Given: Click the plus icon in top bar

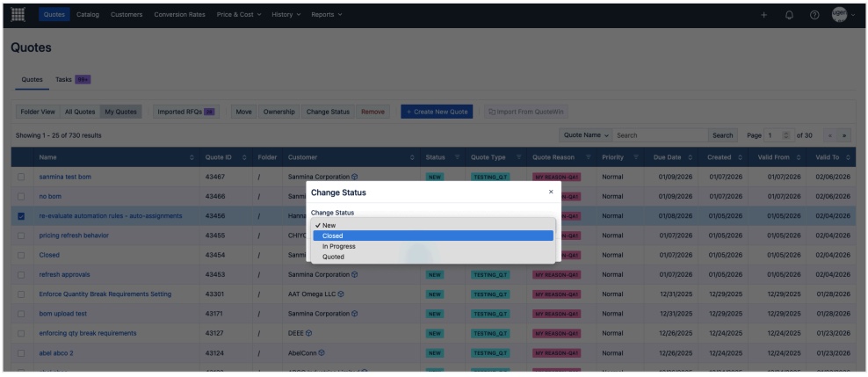Looking at the screenshot, I should [764, 15].
